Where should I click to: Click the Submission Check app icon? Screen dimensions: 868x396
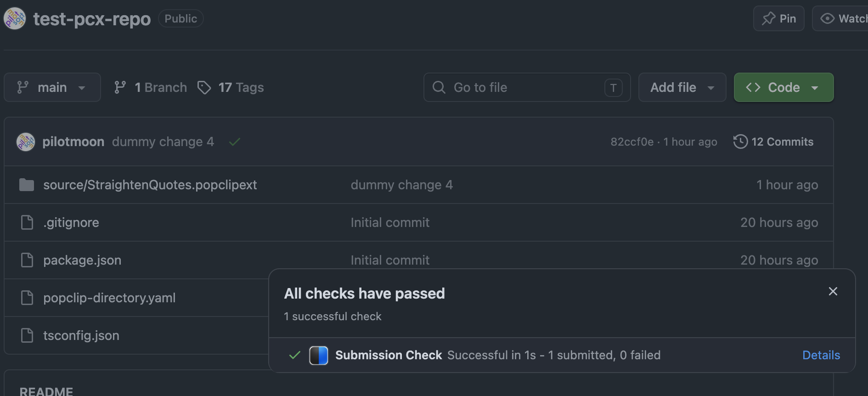319,355
